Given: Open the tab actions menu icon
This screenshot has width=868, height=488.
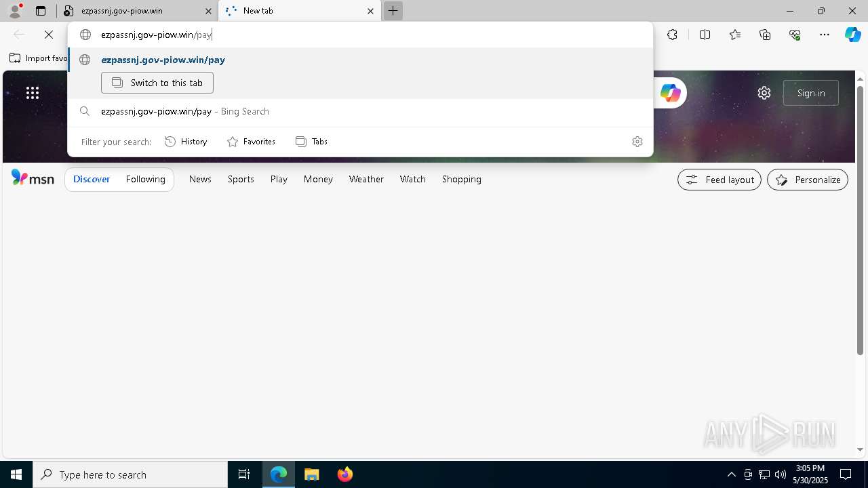Looking at the screenshot, I should (x=41, y=11).
